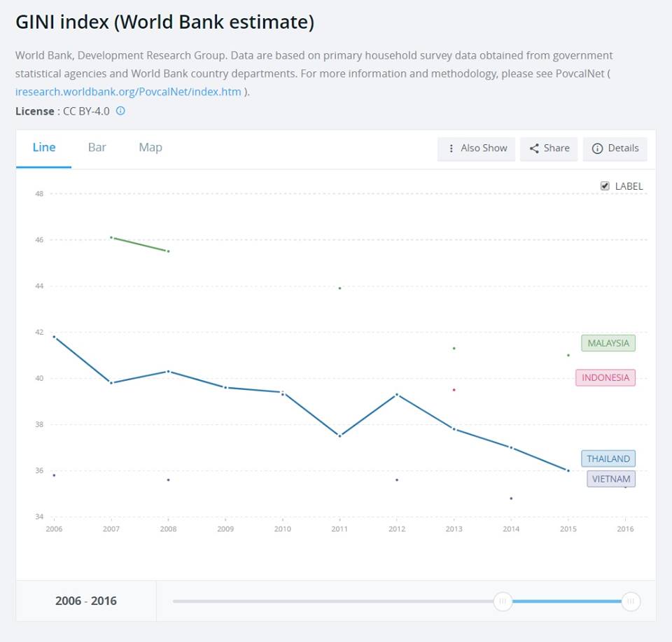672x642 pixels.
Task: Click Malaysia's 2007 data point
Action: pyautogui.click(x=111, y=237)
